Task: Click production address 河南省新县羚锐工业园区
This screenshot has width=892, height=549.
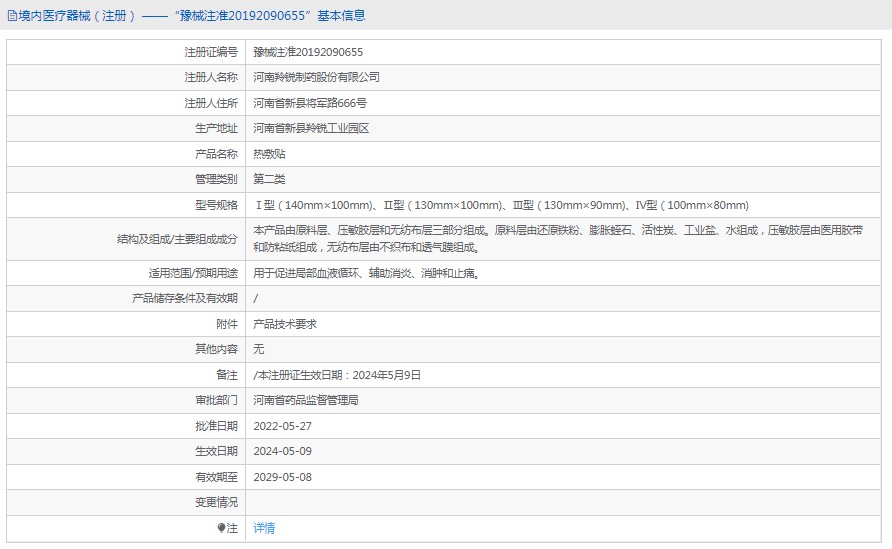Action: pos(311,129)
